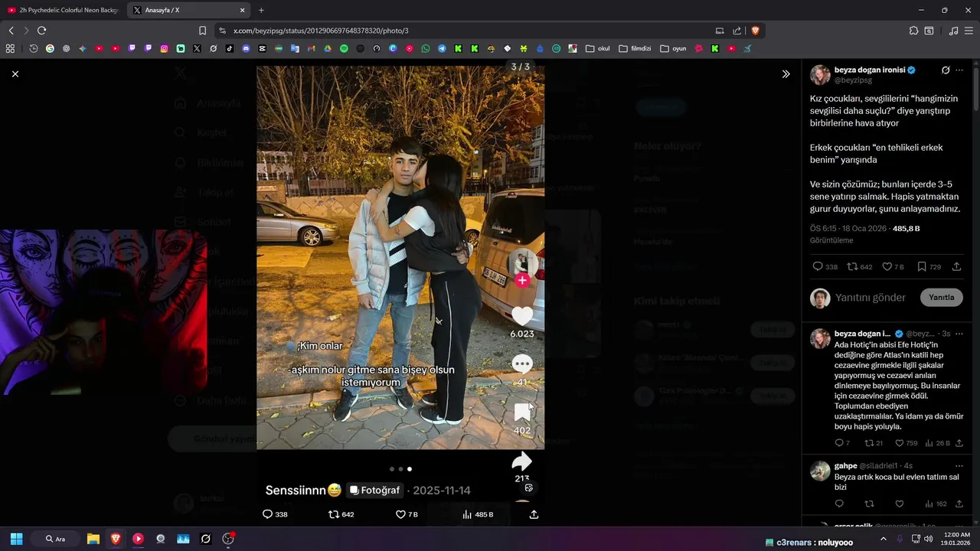
Task: Close the photo viewer with the X icon
Action: [x=15, y=74]
